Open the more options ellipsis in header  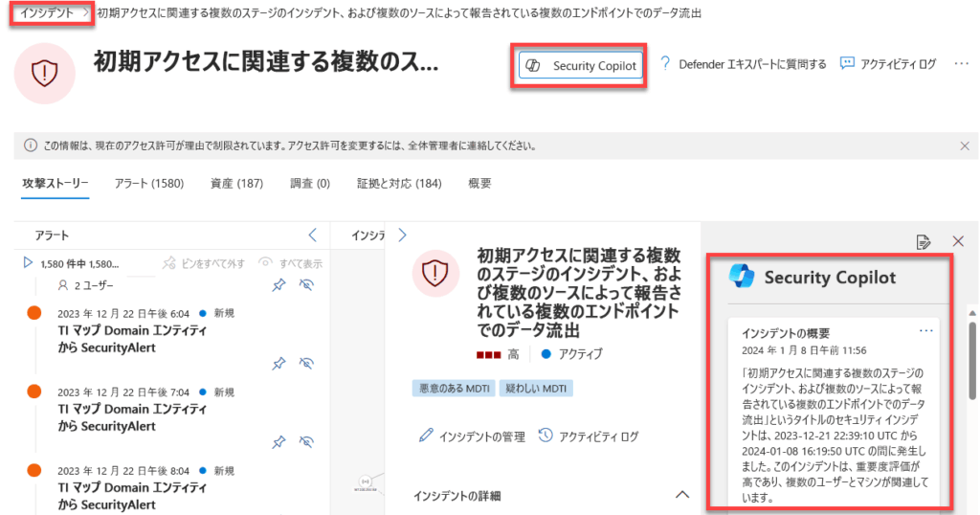[x=961, y=64]
